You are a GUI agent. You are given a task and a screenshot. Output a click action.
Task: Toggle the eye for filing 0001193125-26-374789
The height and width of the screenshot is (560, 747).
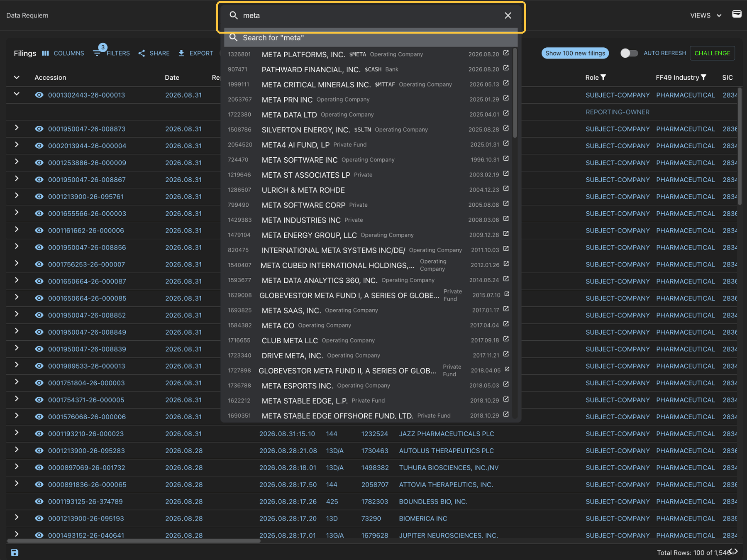pyautogui.click(x=39, y=501)
